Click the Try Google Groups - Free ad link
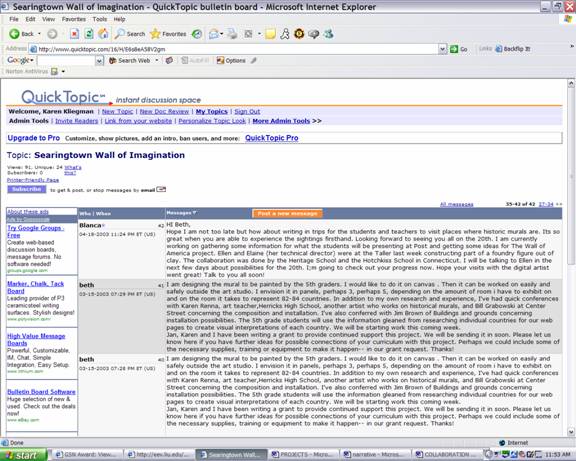Viewport: 576px width, 461px height. click(36, 231)
